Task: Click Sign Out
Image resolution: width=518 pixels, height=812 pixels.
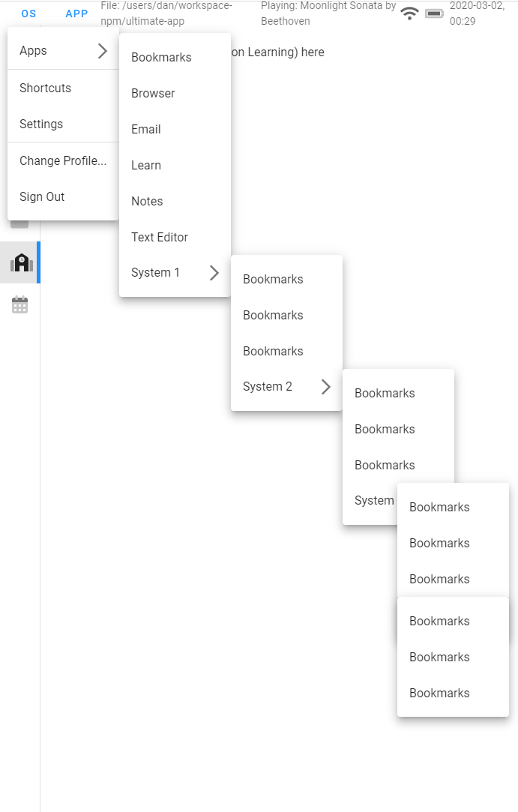Action: coord(42,196)
